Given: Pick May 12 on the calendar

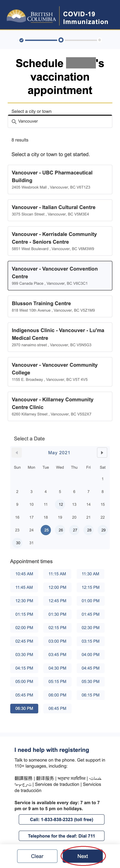Looking at the screenshot, I should (x=60, y=504).
